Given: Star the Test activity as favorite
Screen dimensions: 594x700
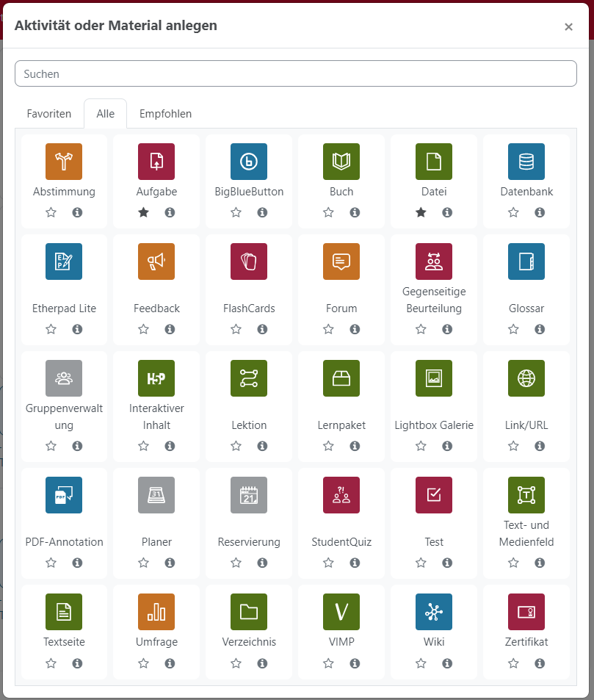Looking at the screenshot, I should point(421,563).
